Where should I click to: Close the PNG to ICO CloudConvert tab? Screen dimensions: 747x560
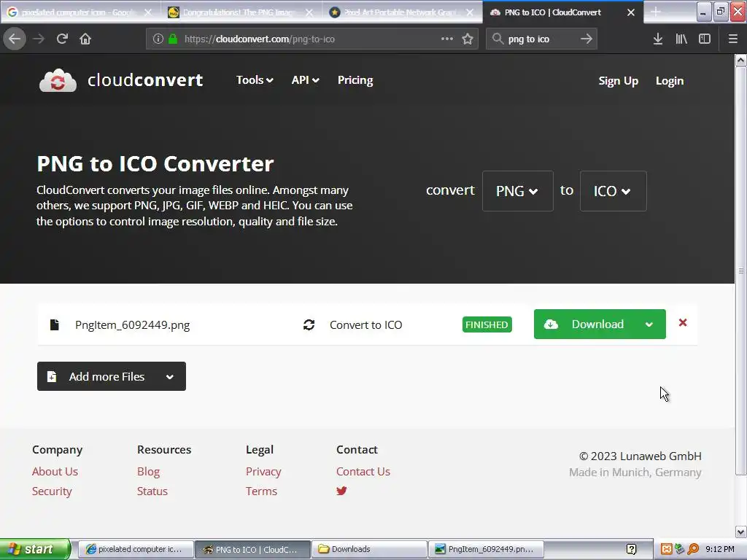pyautogui.click(x=631, y=12)
